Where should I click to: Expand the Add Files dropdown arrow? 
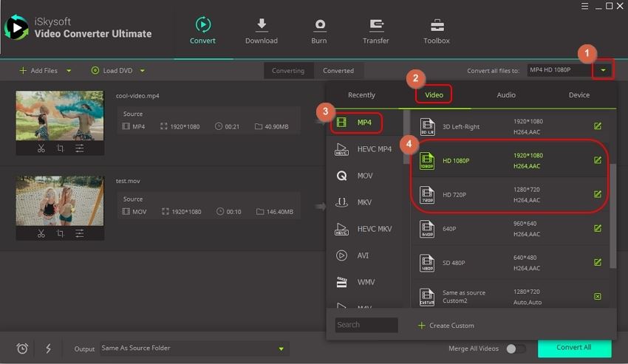click(x=69, y=71)
